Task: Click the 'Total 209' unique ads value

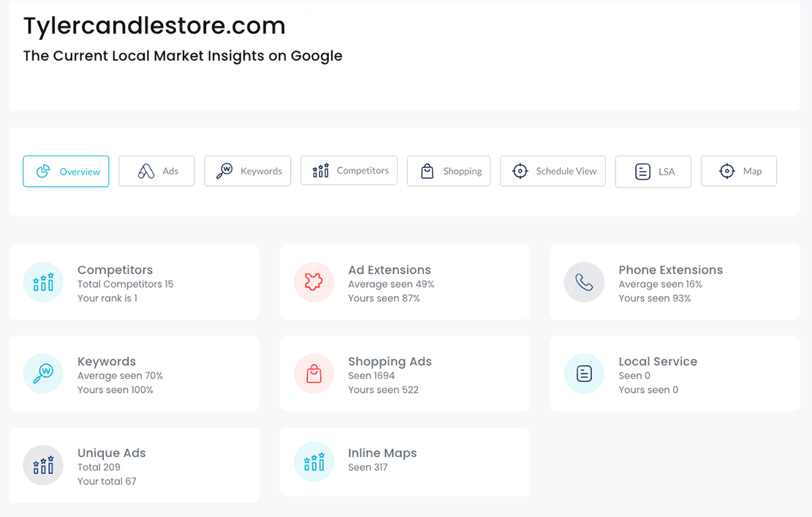Action: 99,467
